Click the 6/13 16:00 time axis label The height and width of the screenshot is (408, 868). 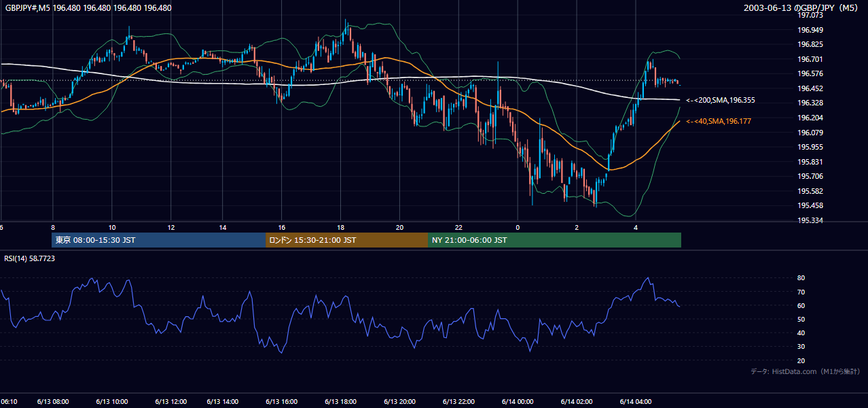click(281, 402)
